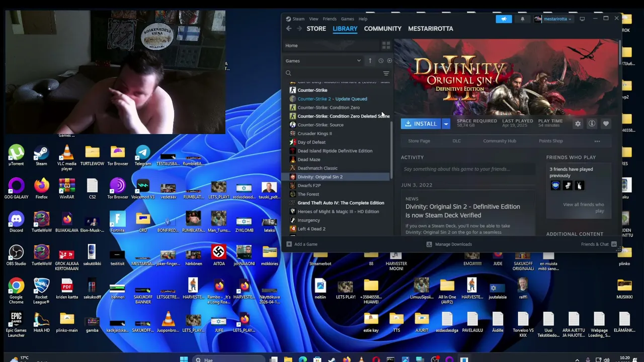The height and width of the screenshot is (362, 644).
Task: Switch Steam to Big Picture mode icon
Action: point(582,19)
